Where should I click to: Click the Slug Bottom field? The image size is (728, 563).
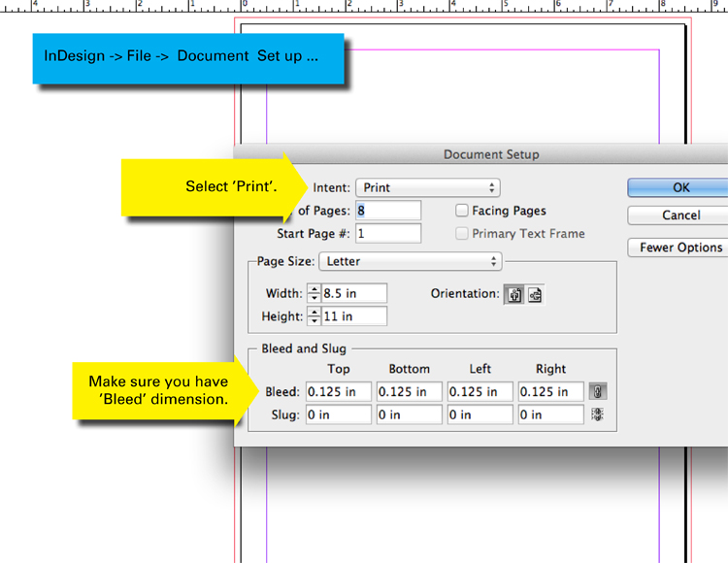[x=409, y=414]
